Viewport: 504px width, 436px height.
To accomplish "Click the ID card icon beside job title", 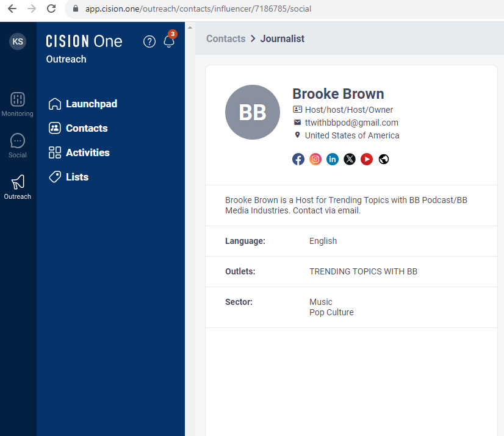I will tap(297, 110).
